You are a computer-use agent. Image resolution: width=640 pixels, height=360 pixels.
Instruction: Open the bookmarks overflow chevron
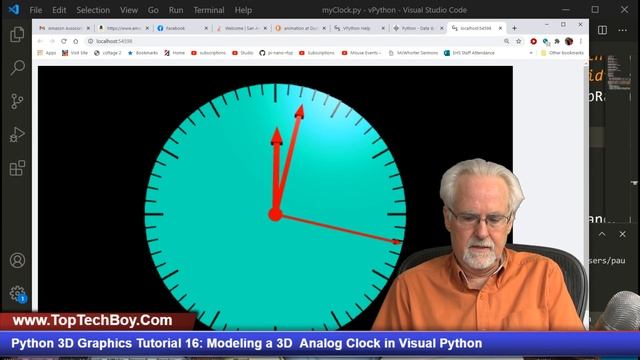pyautogui.click(x=531, y=53)
